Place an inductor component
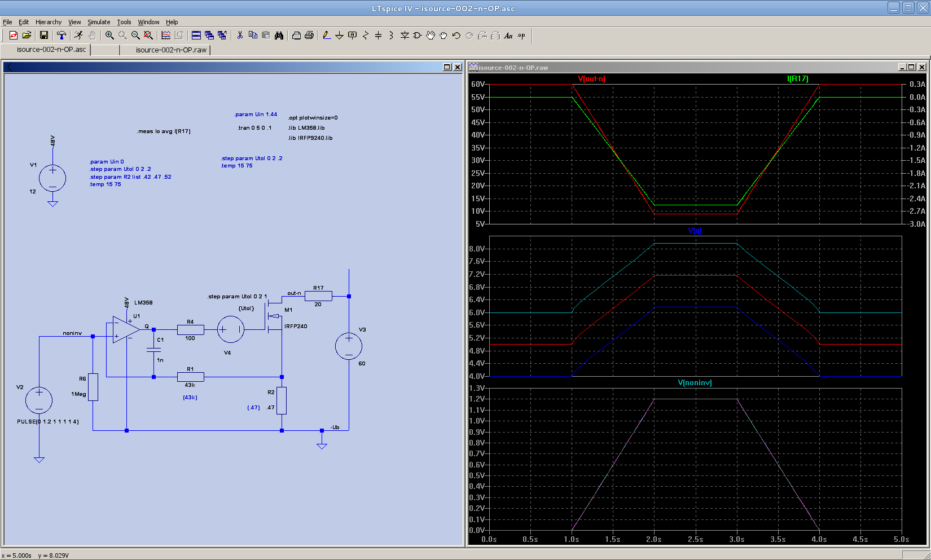Viewport: 931px width, 560px height. coord(392,35)
